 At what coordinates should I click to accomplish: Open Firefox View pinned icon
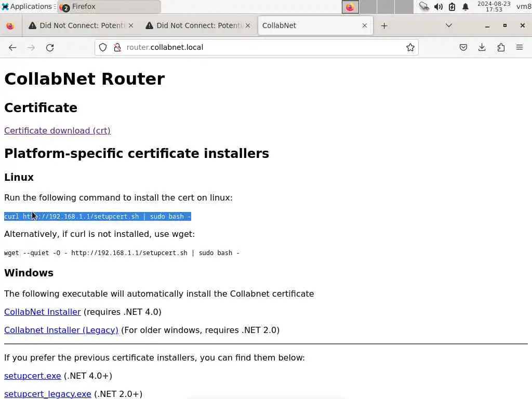[10, 26]
